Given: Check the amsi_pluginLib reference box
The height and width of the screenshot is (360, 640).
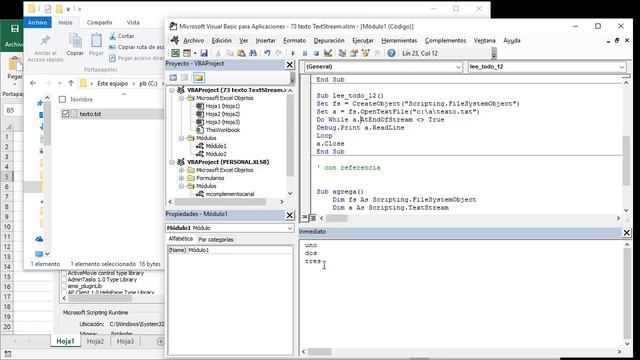Looking at the screenshot, I should point(64,286).
